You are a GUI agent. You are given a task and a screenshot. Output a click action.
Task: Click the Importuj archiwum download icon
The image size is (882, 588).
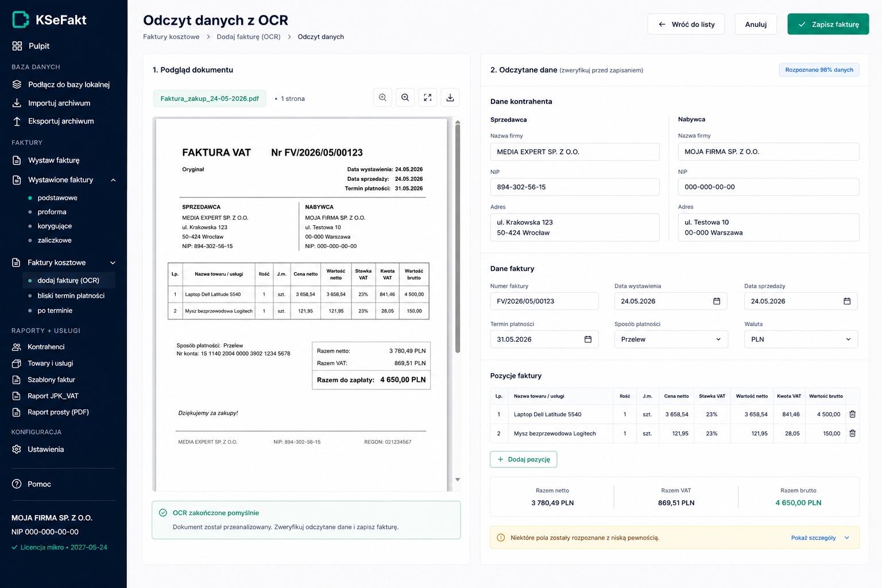[17, 103]
